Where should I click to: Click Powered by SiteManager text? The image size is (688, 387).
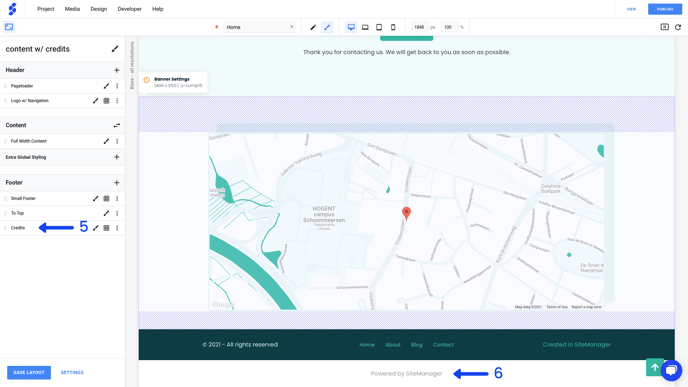[x=406, y=374]
